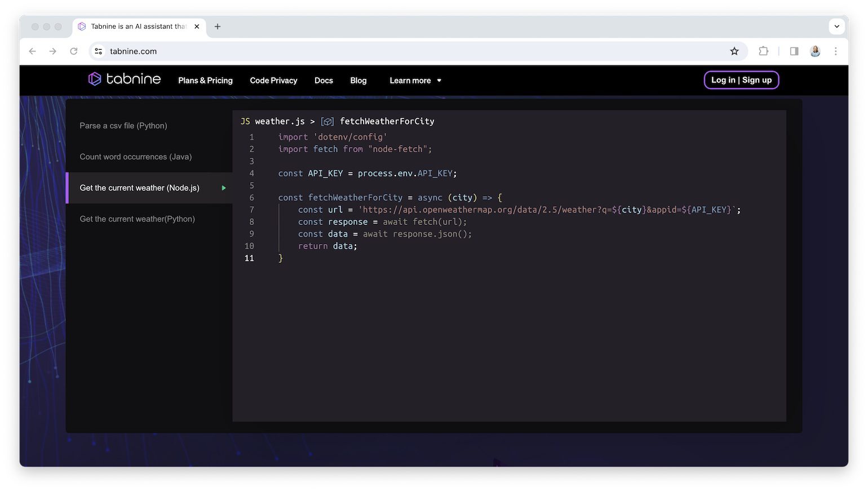Open the Learn more dropdown
This screenshot has width=868, height=491.
pyautogui.click(x=415, y=80)
